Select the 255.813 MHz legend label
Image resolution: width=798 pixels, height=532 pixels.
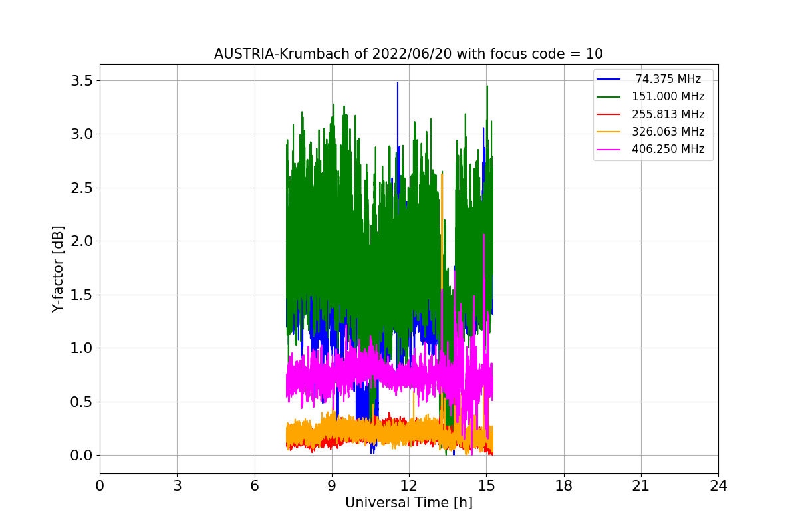click(x=668, y=114)
